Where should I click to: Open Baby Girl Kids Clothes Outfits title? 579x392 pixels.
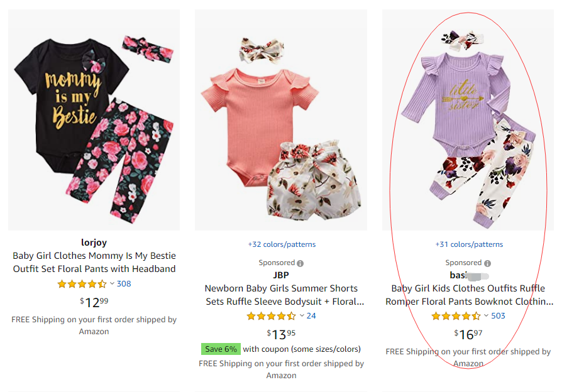click(469, 295)
